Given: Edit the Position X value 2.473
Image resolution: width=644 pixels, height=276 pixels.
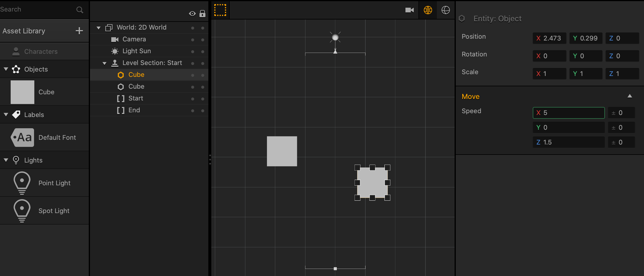Looking at the screenshot, I should coord(550,38).
